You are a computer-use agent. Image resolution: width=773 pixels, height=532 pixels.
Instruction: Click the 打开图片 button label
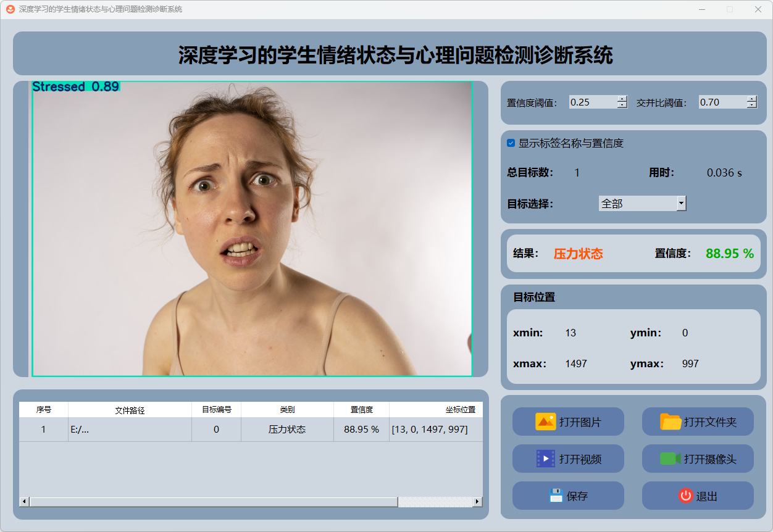[x=580, y=423]
